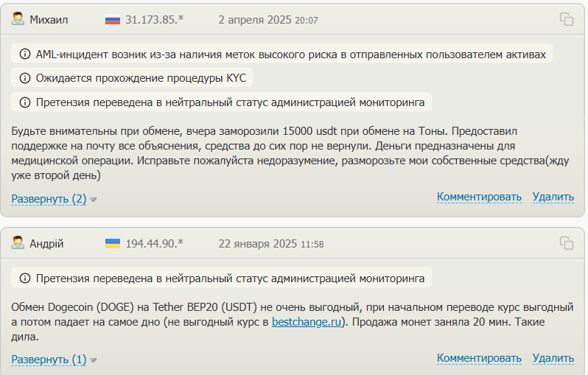Image resolution: width=588 pixels, height=375 pixels.
Task: Click info icon in Михаил's neutral status notice
Action: tap(25, 102)
